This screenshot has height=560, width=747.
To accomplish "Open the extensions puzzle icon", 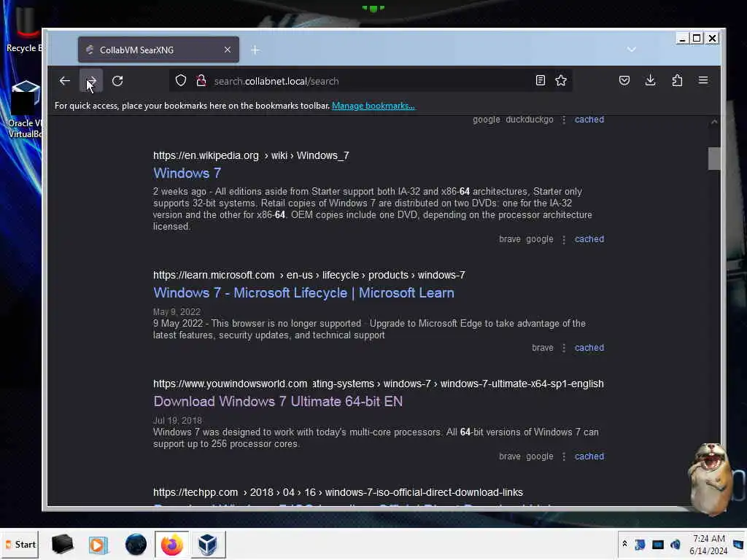I will [x=677, y=80].
